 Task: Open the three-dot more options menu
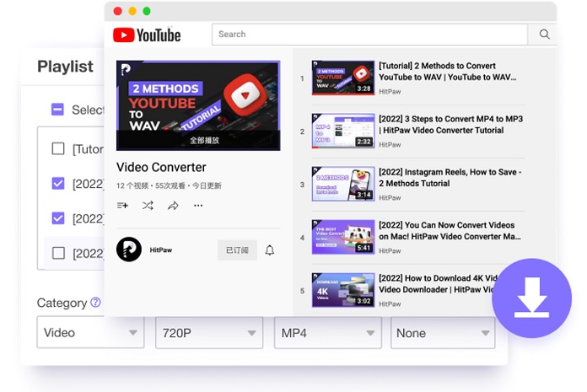click(198, 206)
